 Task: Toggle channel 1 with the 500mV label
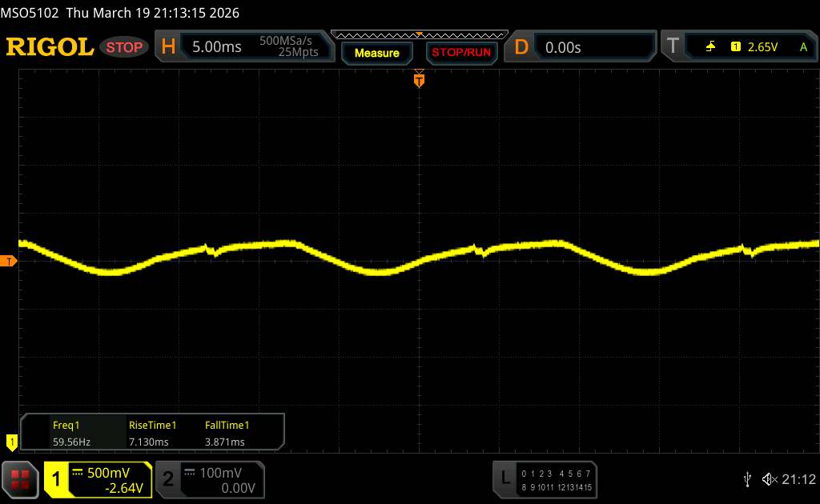[x=98, y=479]
